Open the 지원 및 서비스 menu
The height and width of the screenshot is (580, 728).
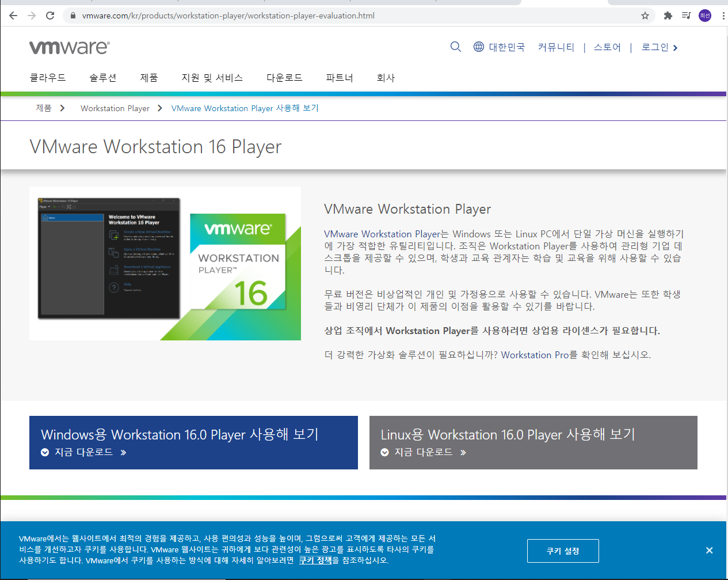pyautogui.click(x=212, y=78)
